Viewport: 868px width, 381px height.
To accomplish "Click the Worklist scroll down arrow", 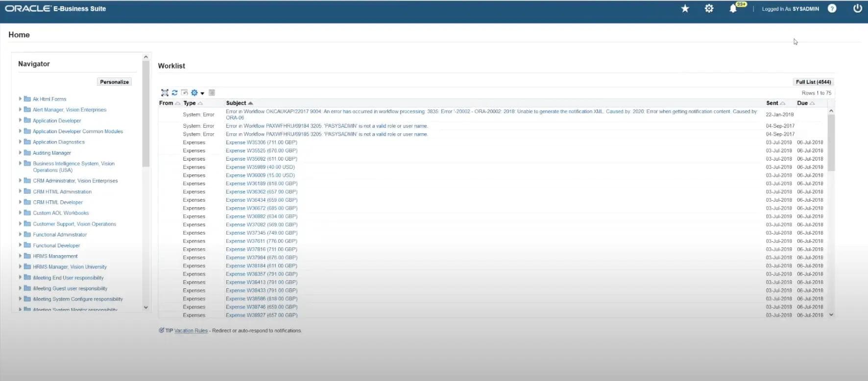I will click(x=831, y=315).
